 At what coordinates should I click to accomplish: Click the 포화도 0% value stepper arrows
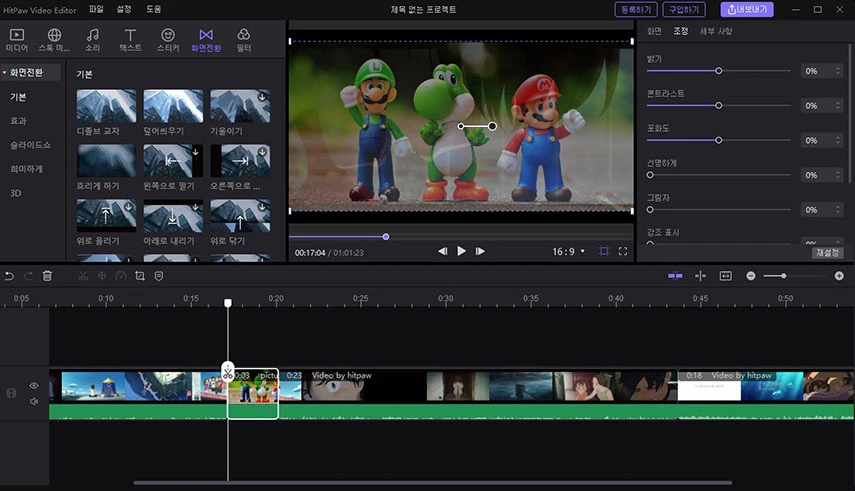[x=838, y=140]
